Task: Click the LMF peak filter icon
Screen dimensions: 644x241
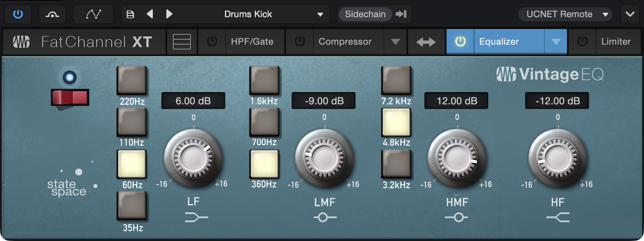Action: [325, 217]
